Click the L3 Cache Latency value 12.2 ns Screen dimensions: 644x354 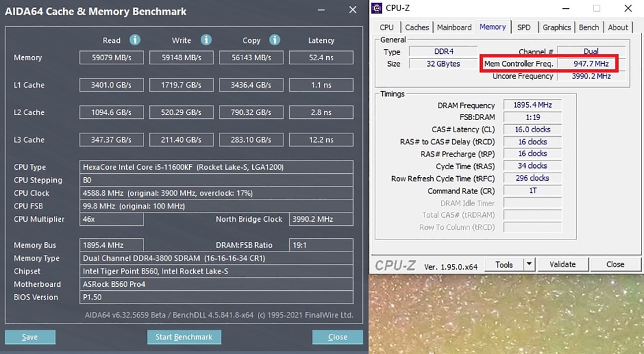tap(321, 140)
